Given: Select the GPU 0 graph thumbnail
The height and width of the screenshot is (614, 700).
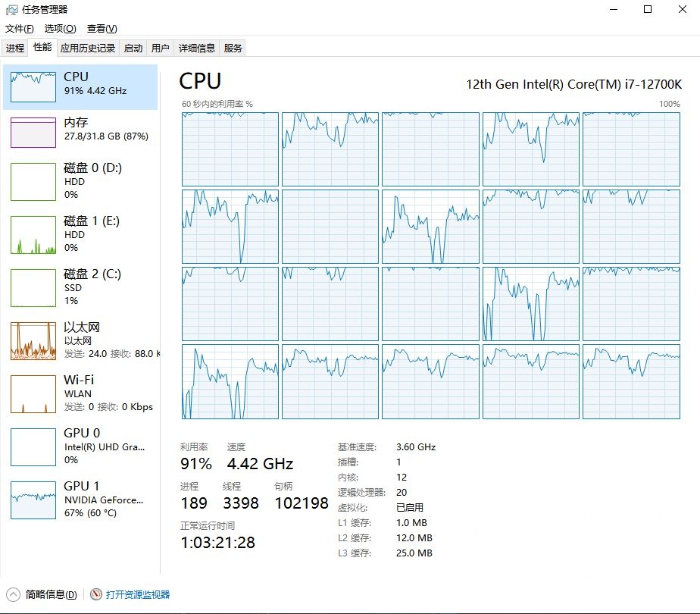Looking at the screenshot, I should coord(33,447).
